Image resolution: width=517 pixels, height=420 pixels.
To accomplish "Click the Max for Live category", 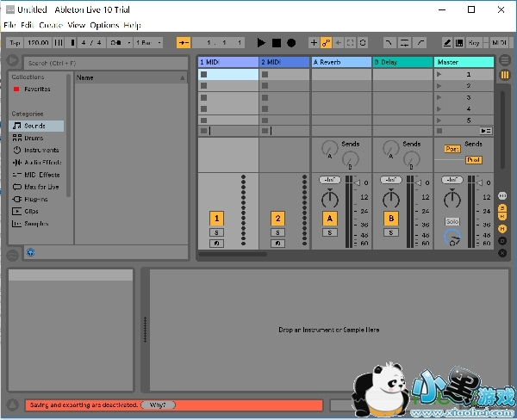I will click(41, 187).
